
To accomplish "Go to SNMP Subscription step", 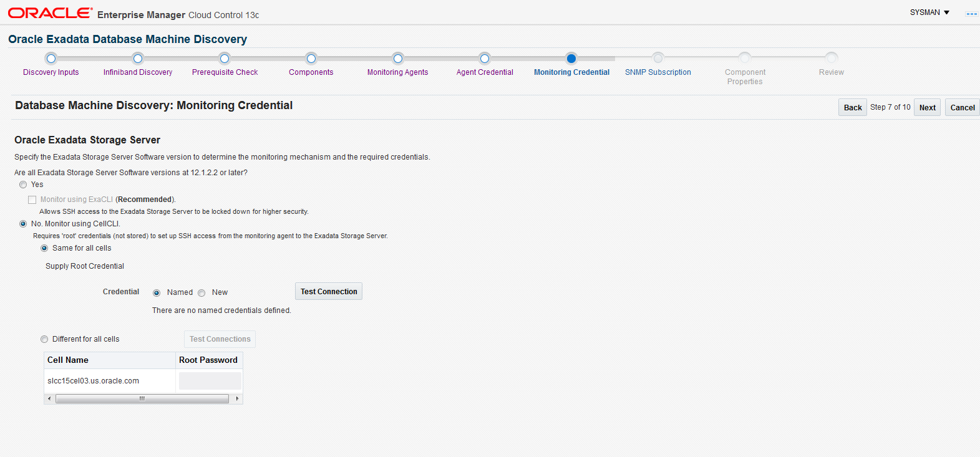I will [x=658, y=72].
